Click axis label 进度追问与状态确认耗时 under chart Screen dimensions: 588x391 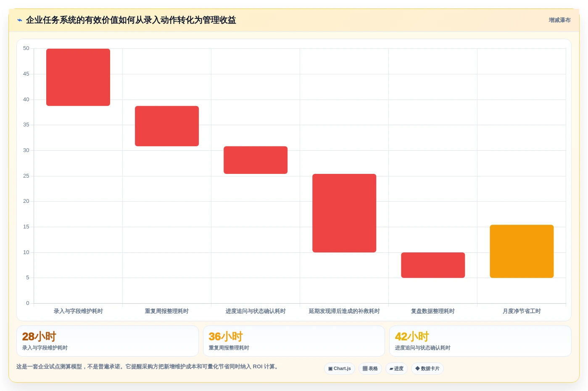(x=256, y=311)
